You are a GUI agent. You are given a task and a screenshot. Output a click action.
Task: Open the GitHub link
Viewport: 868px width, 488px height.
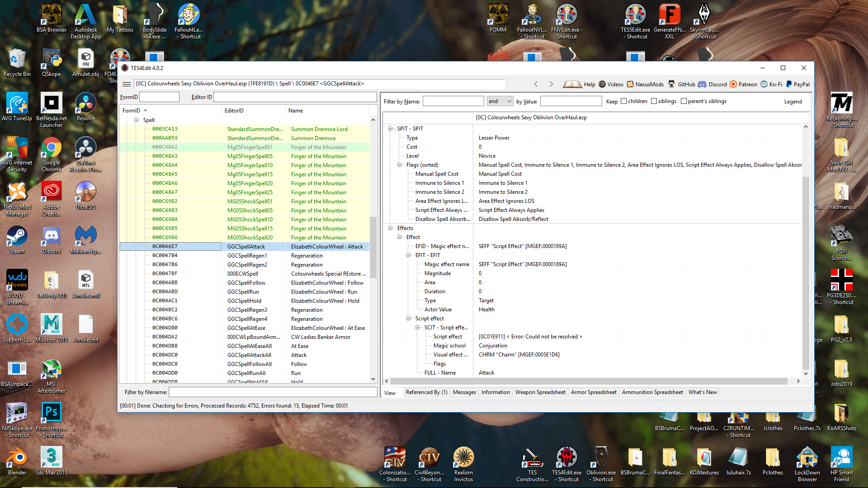point(682,84)
